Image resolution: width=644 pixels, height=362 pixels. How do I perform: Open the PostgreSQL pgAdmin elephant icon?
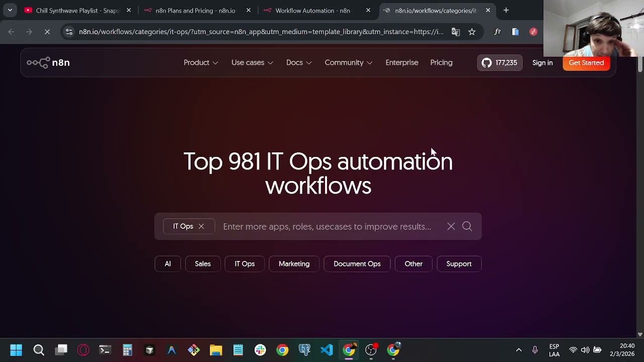[304, 350]
